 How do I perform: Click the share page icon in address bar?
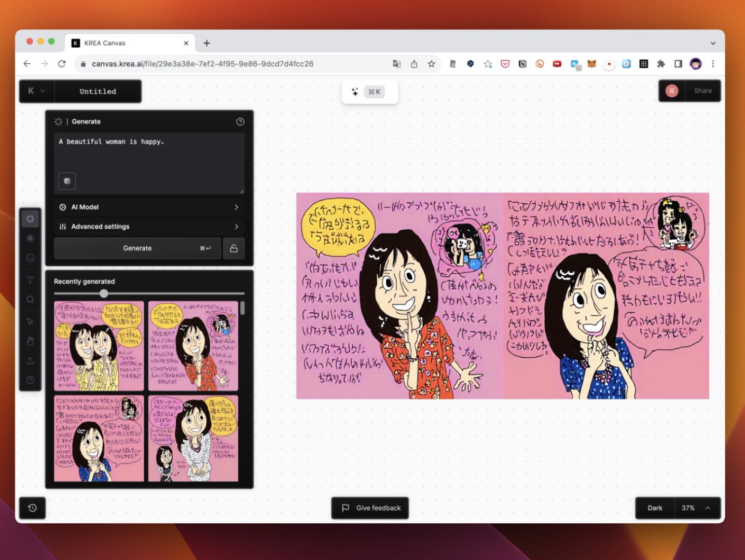tap(414, 64)
